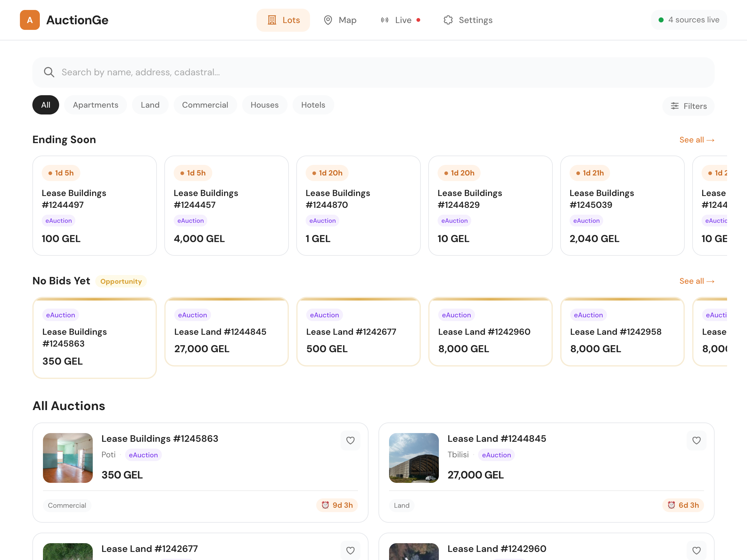This screenshot has width=747, height=560.
Task: Click the Live broadcast icon
Action: [384, 20]
